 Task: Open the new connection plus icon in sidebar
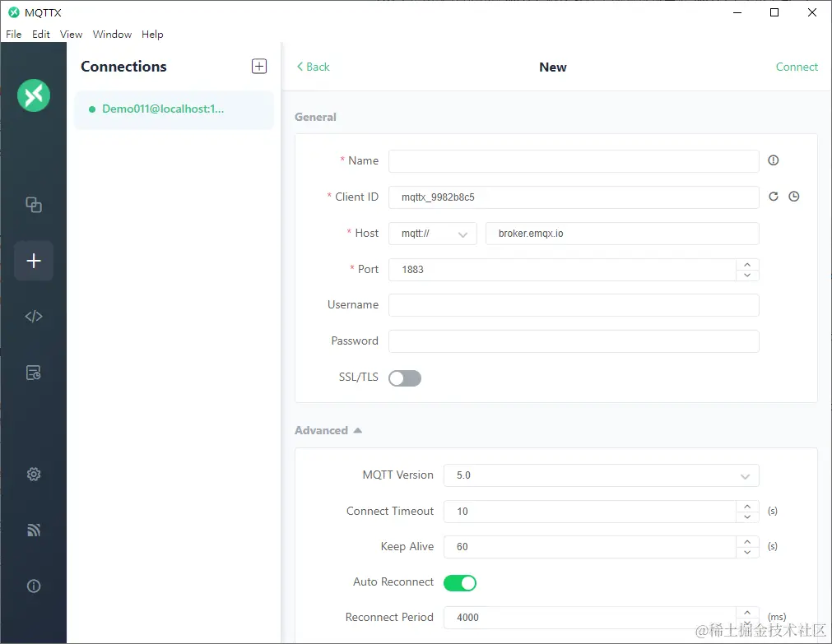[x=33, y=261]
